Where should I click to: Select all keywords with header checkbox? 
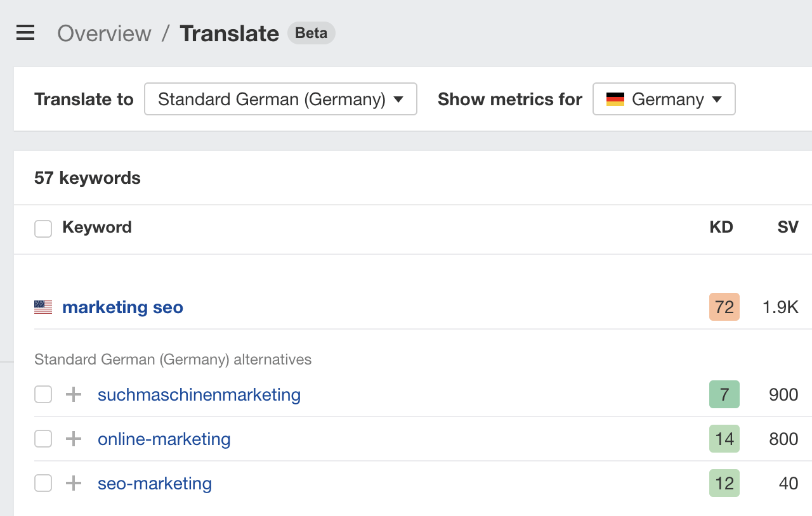(43, 228)
